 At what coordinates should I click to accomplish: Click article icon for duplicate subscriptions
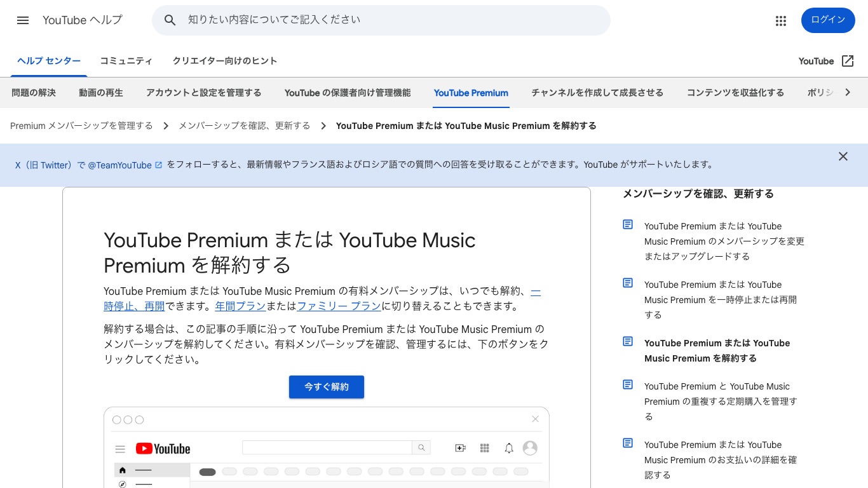tap(628, 385)
